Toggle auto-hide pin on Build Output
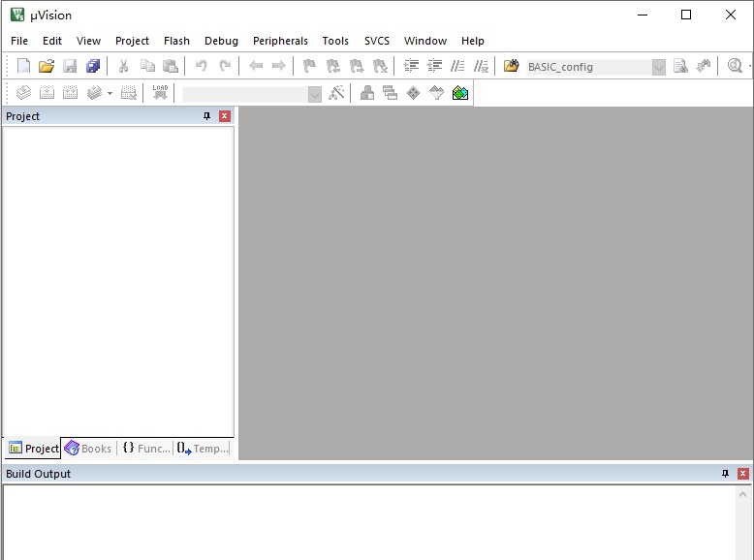The image size is (754, 560). click(725, 474)
